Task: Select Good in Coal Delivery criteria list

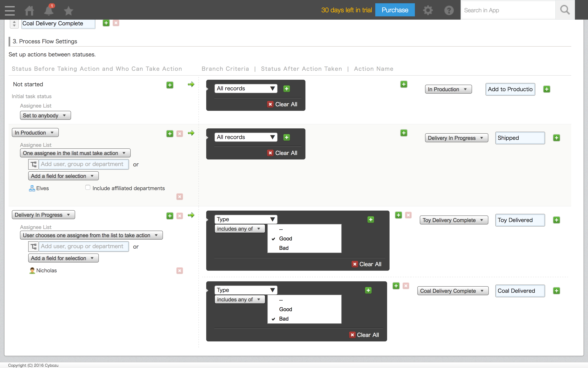Action: [x=304, y=309]
